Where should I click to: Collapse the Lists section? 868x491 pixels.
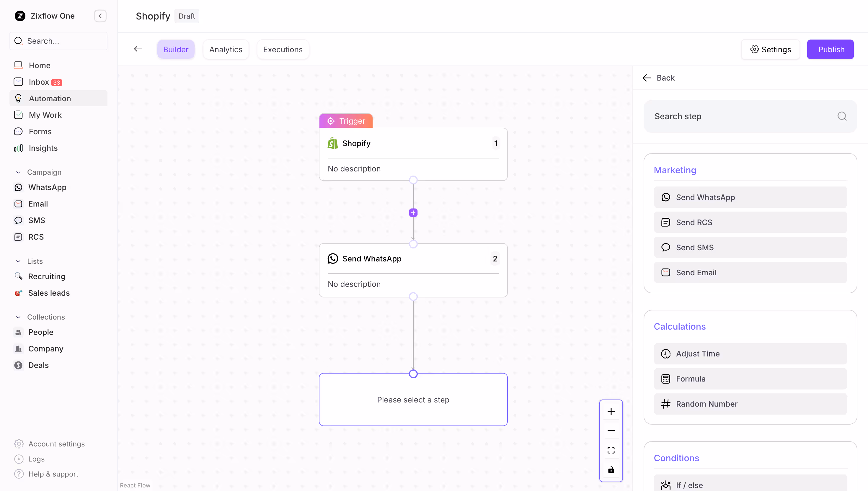(19, 261)
